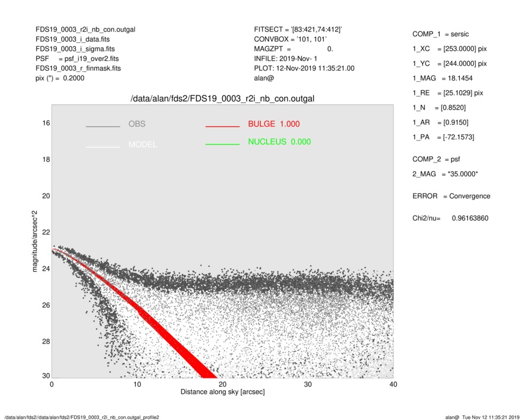Viewport: 525px width, 420px height.
Task: Click the '1_RE = [25.1029] pix' line
Action: pyautogui.click(x=448, y=93)
